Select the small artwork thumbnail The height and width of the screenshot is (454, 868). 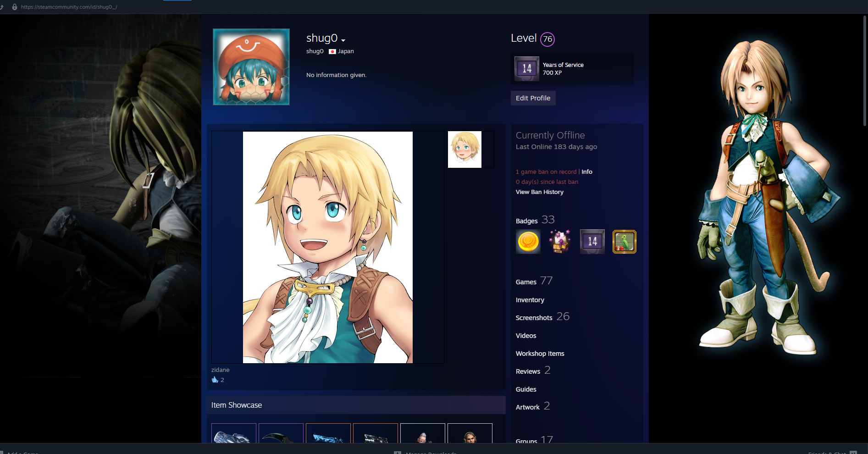[464, 149]
